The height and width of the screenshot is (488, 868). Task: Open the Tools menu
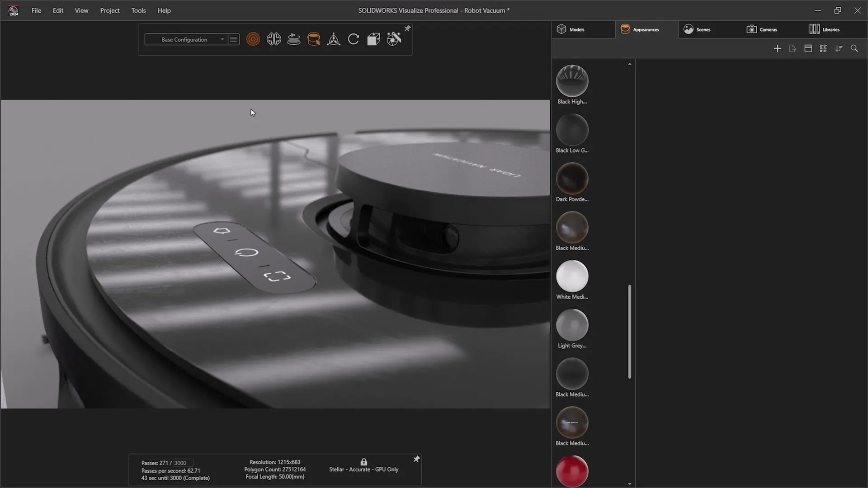click(138, 10)
